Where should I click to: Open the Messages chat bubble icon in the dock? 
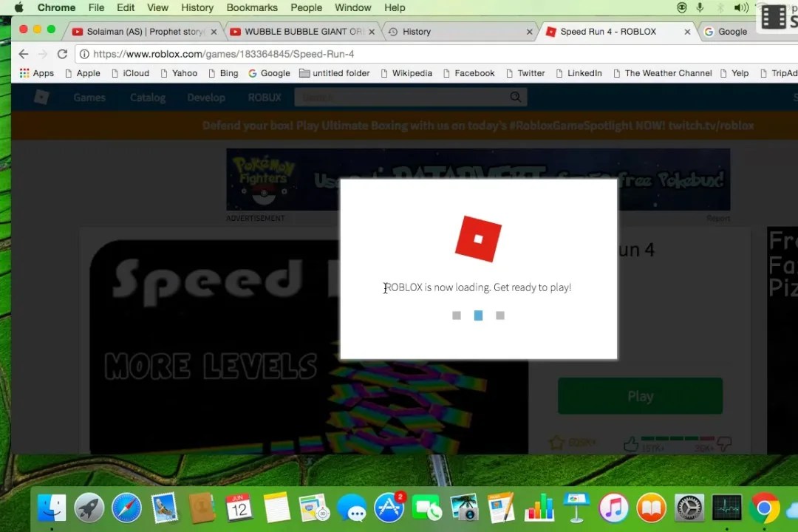point(352,508)
